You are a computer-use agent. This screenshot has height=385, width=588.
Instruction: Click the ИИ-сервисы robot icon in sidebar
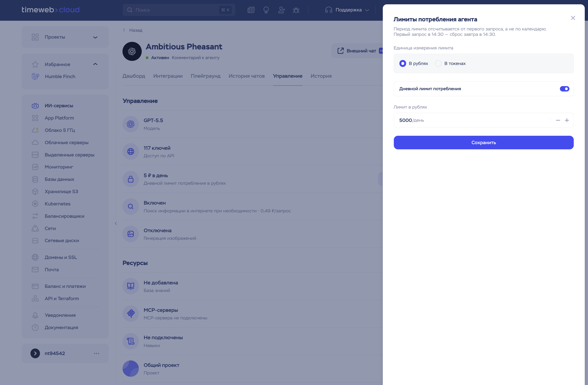pyautogui.click(x=35, y=106)
